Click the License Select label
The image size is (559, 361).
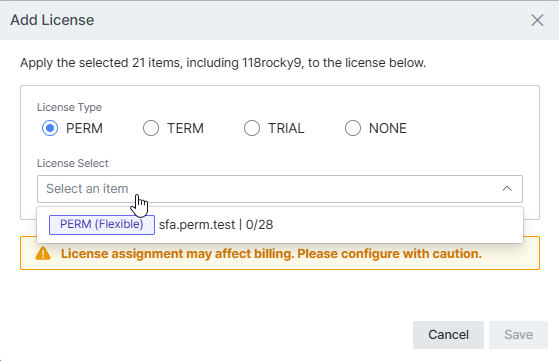[x=73, y=163]
